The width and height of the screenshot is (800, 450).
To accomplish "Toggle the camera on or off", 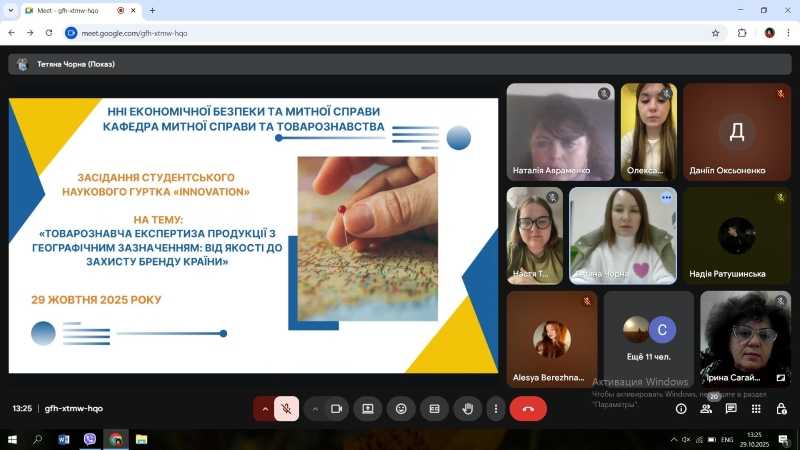I will [336, 409].
